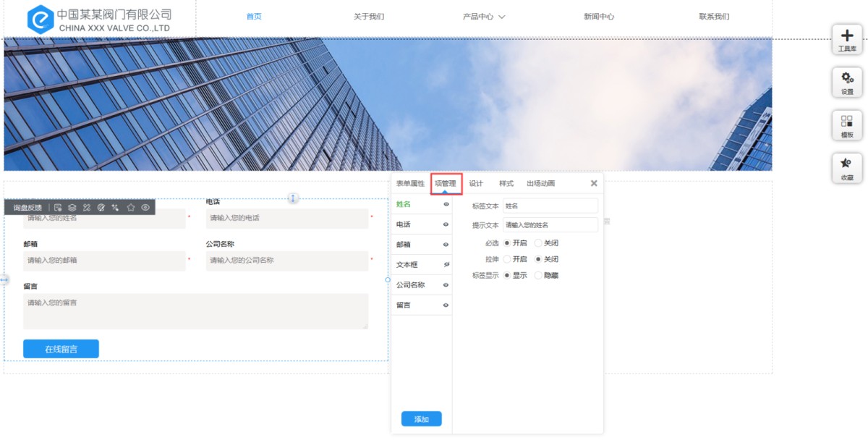Set 必选 option to 关闭
The width and height of the screenshot is (868, 443).
pos(538,243)
